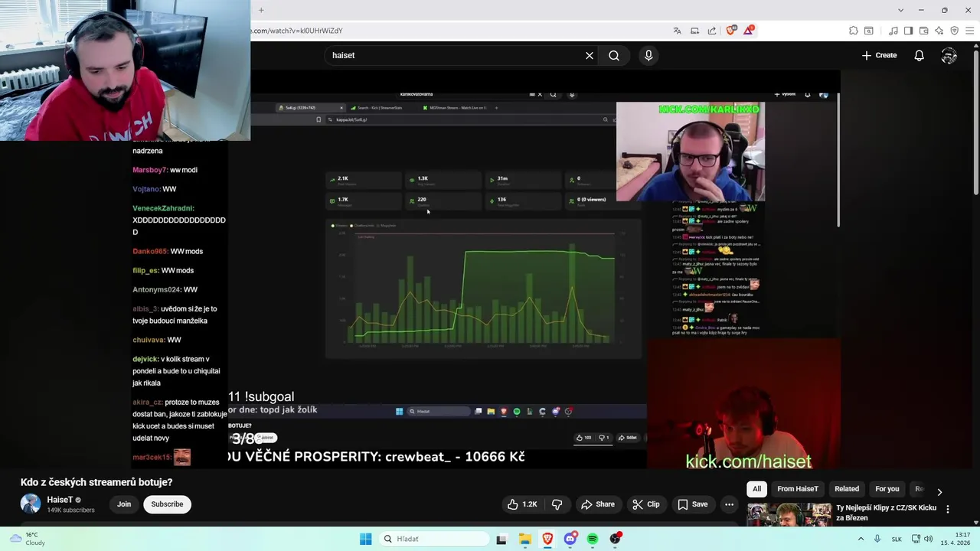Open options menu for Ty Nejlepší Klipy video

click(x=948, y=509)
